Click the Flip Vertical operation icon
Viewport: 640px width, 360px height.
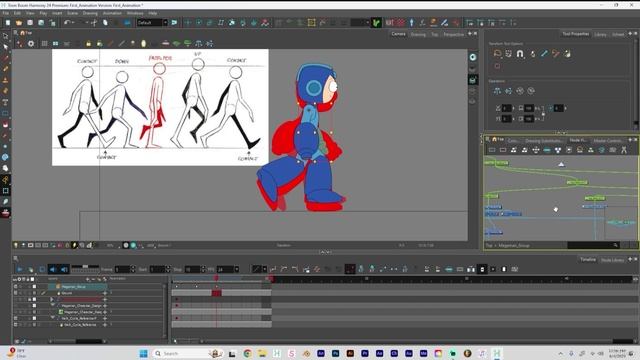point(509,91)
